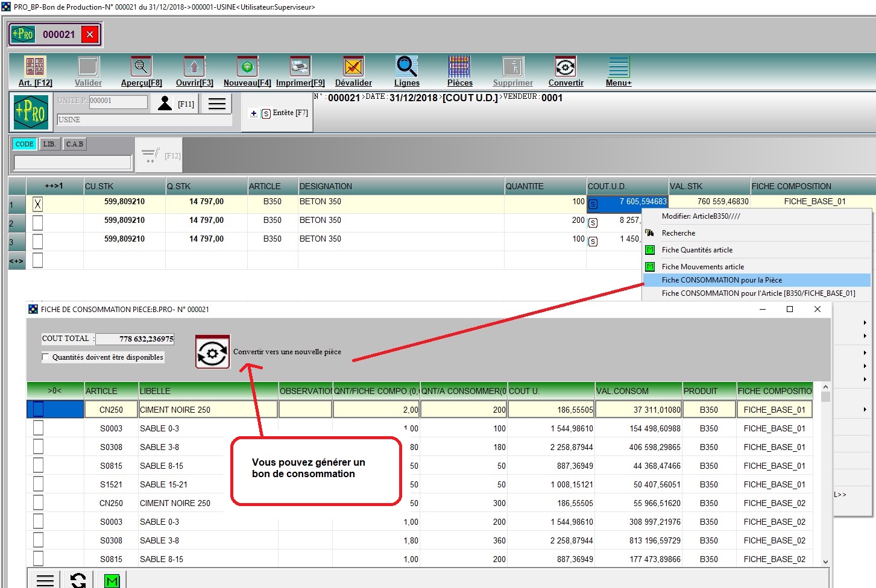This screenshot has height=588, width=876.
Task: Create new document with Nouveau[F4]
Action: pos(247,67)
